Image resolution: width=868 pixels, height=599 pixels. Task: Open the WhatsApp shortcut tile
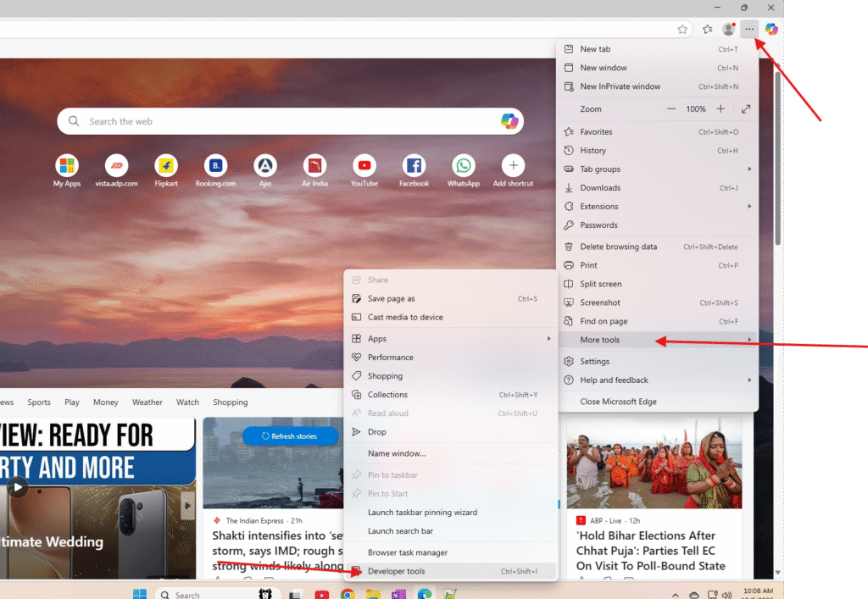click(x=464, y=165)
